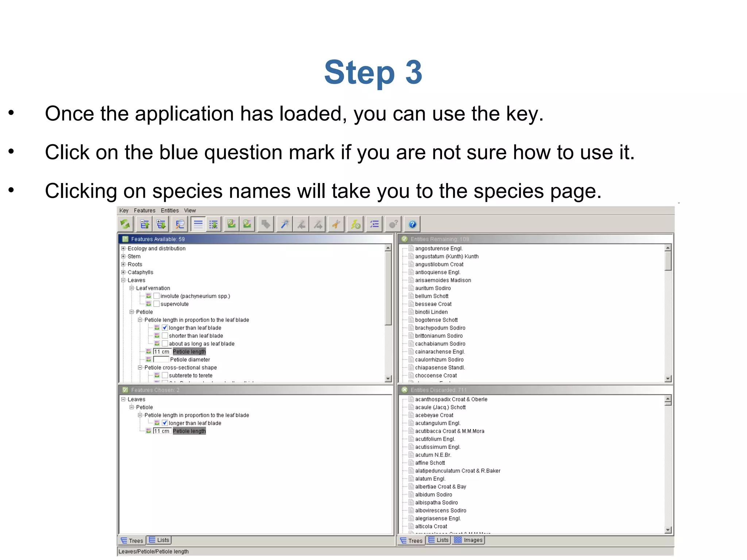Click the Next Best wand icon
Viewport: 747px width, 560px height.
point(318,224)
